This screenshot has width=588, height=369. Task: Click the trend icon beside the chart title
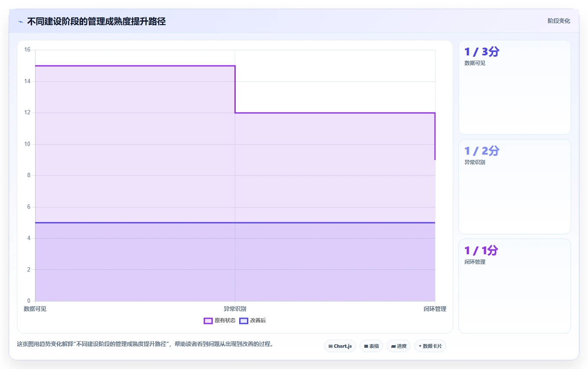(x=20, y=22)
